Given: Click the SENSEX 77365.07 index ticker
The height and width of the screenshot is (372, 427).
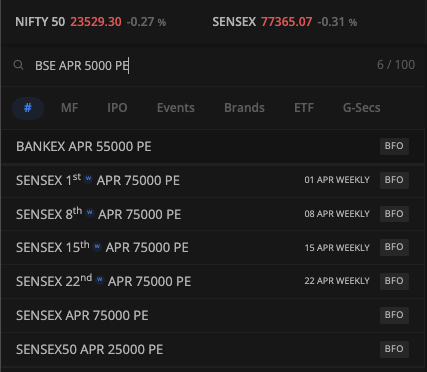Looking at the screenshot, I should (285, 22).
